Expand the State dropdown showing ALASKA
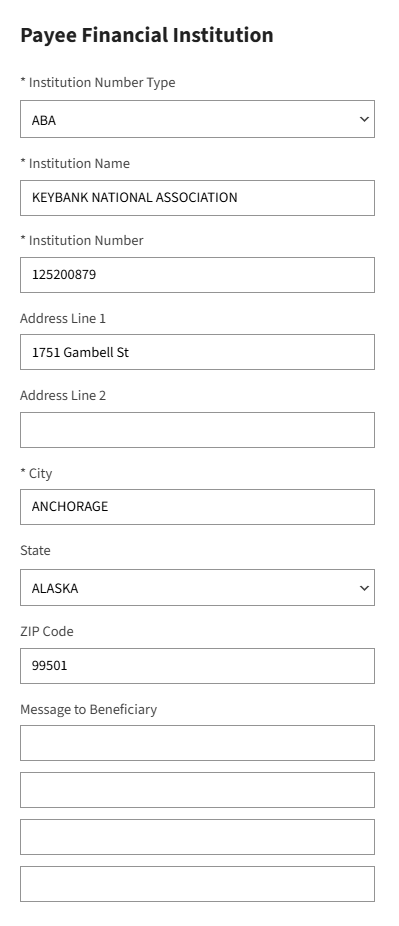 coord(197,588)
